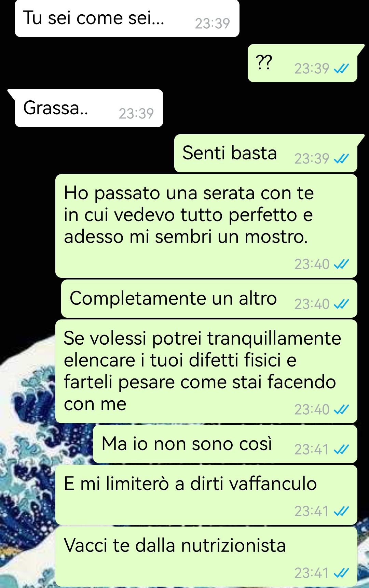Select the '??' sent message
Screen dimensions: 369x588
tap(303, 63)
